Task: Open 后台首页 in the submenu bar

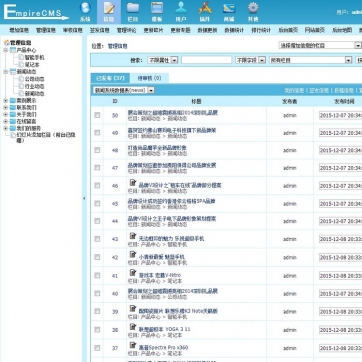Action: [x=288, y=30]
